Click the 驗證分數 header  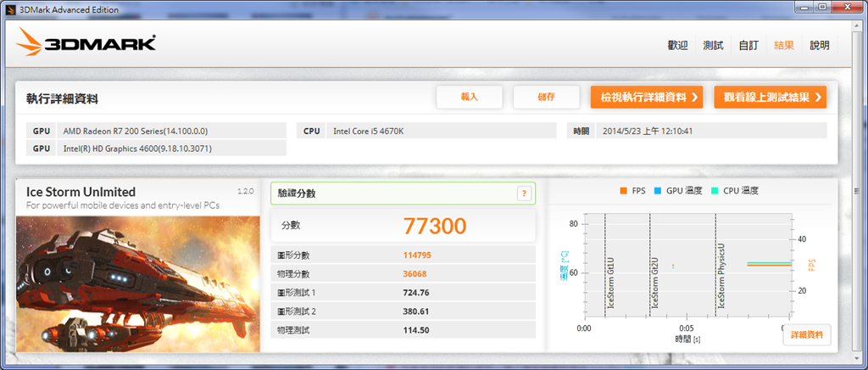298,193
